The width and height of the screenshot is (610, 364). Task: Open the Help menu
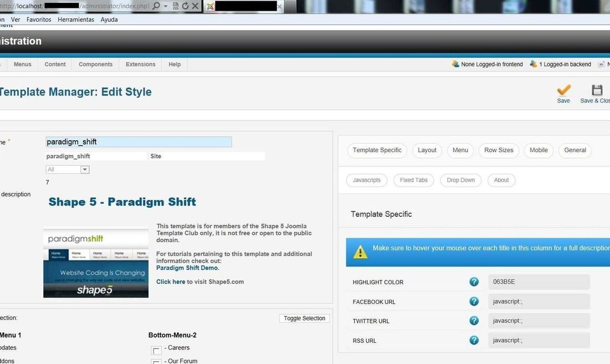coord(174,64)
